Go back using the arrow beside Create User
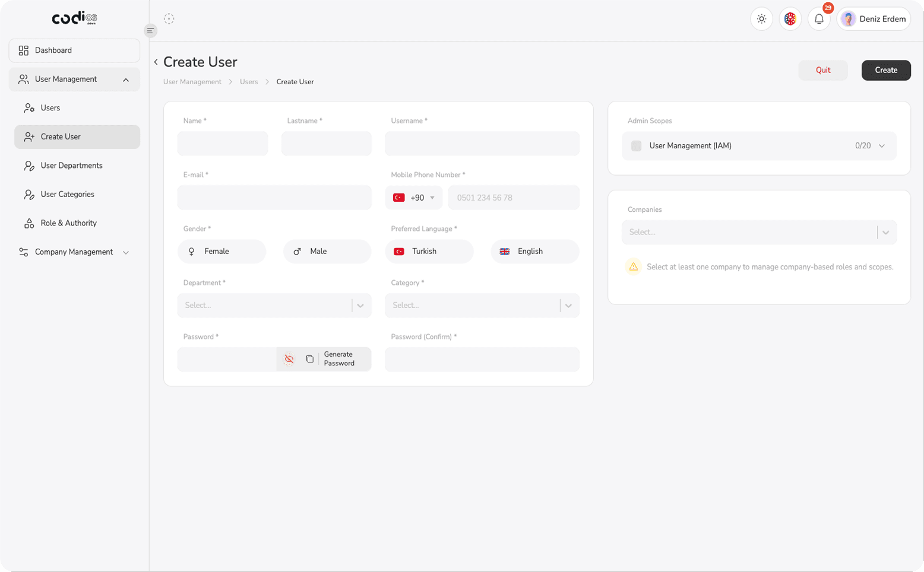Image resolution: width=924 pixels, height=572 pixels. 156,62
